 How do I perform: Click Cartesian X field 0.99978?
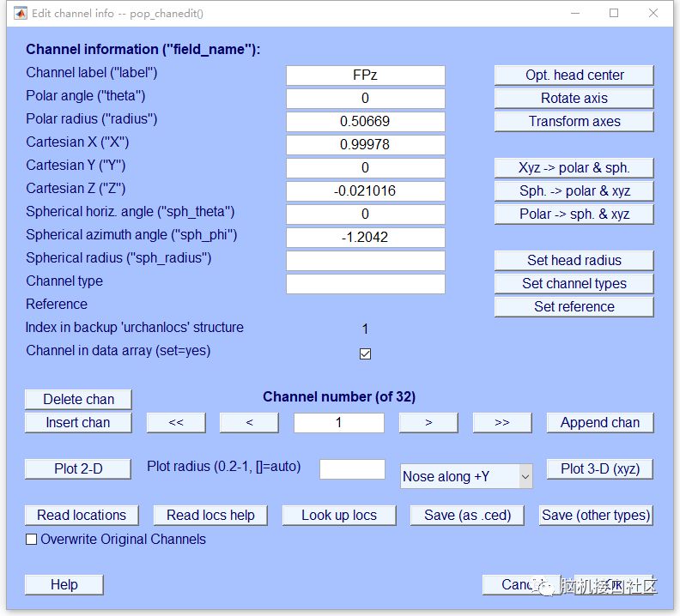[365, 145]
